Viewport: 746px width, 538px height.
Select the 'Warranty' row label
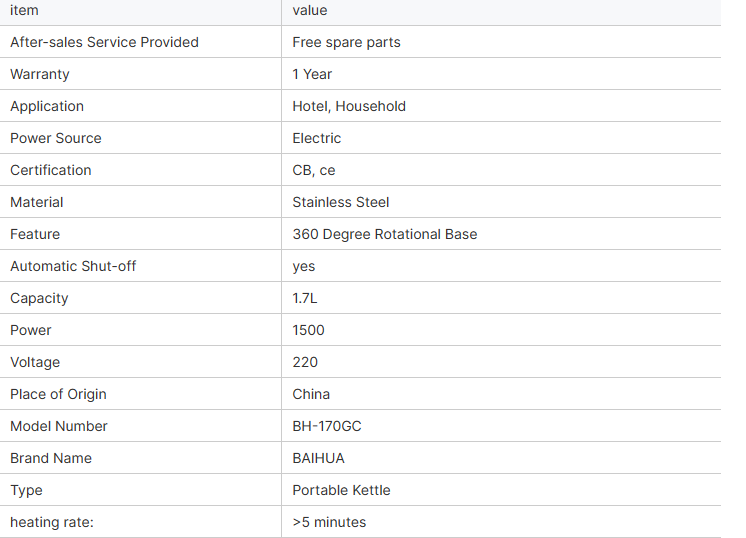(x=40, y=75)
